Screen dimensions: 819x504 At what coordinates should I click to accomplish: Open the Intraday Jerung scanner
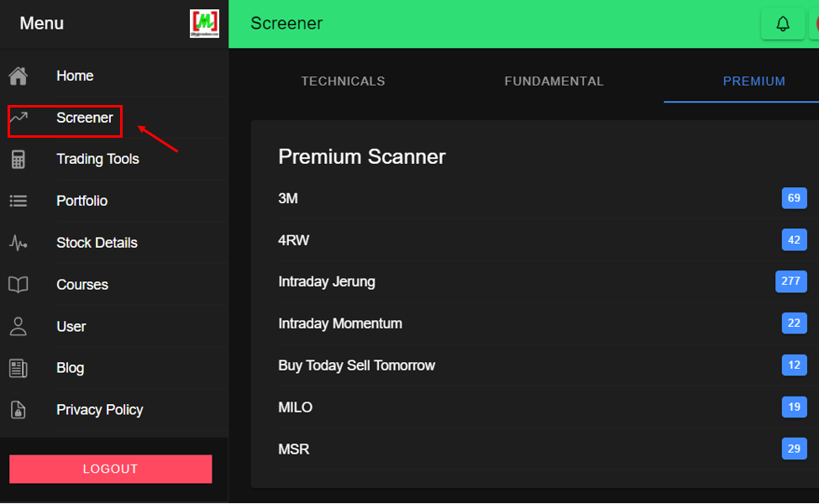pos(327,281)
